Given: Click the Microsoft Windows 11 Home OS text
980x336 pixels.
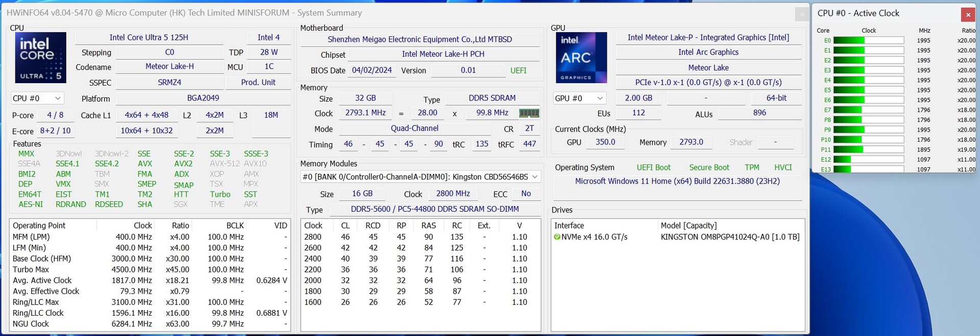Looking at the screenshot, I should tap(677, 182).
